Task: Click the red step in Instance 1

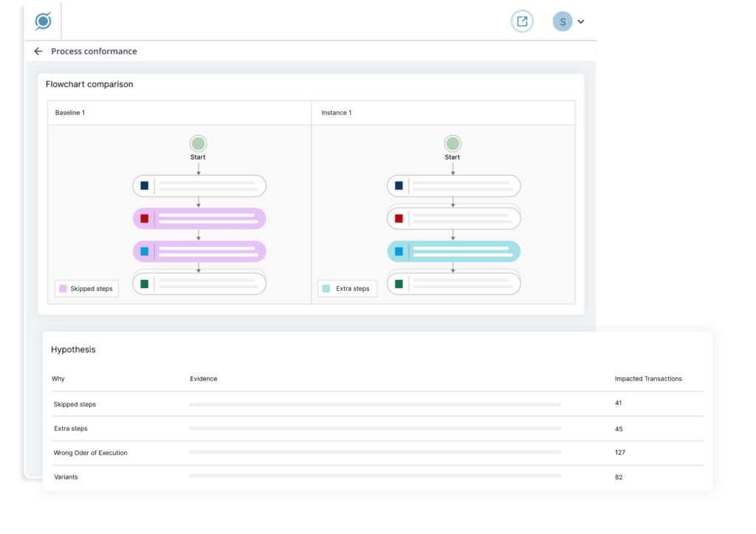Action: click(x=453, y=219)
